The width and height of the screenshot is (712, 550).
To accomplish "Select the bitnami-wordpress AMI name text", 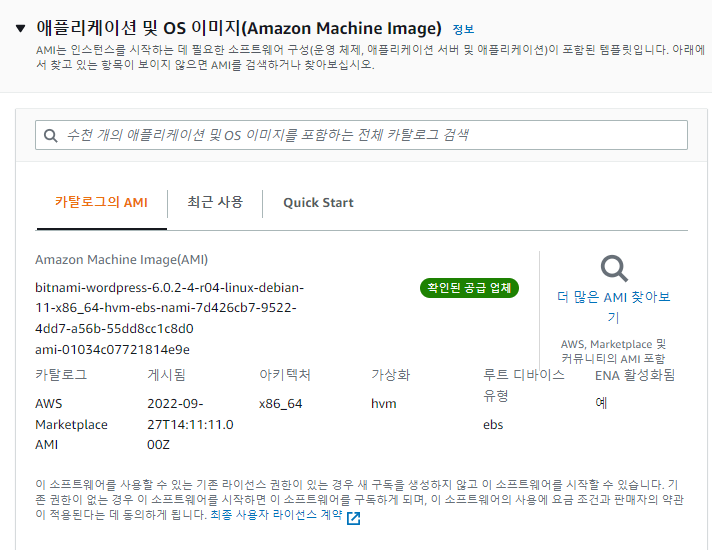I will point(169,308).
